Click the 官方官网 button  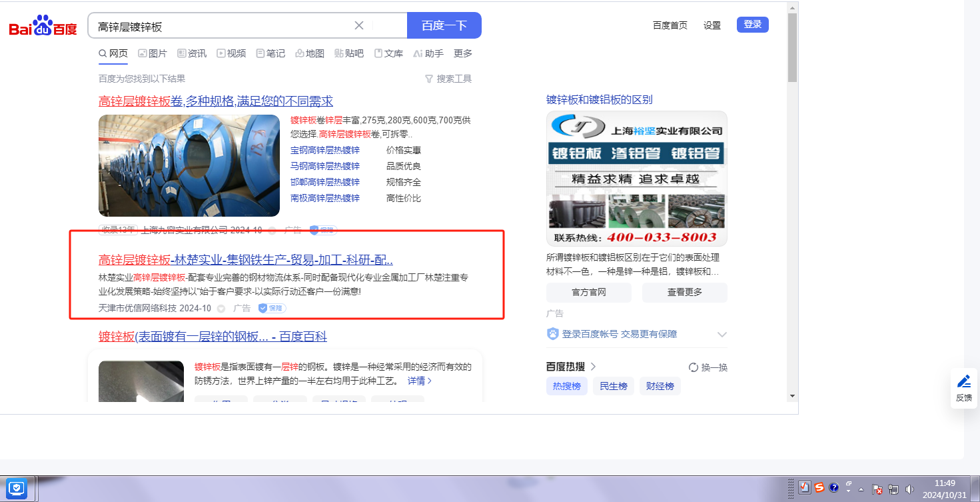pyautogui.click(x=589, y=292)
